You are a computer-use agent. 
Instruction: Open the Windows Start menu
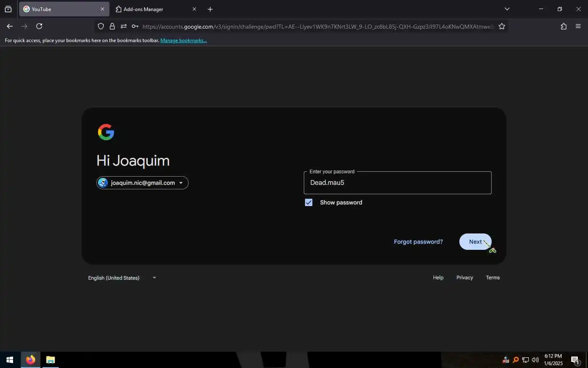(10, 360)
